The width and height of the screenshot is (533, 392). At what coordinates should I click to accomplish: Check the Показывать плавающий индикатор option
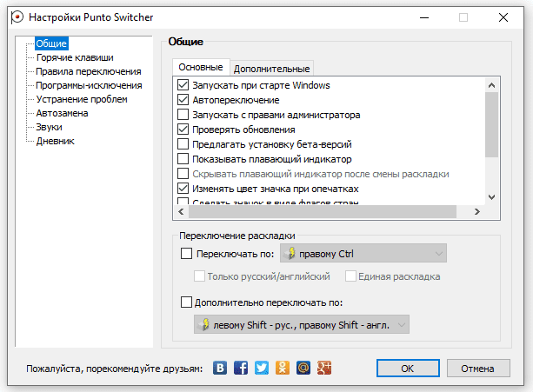[x=183, y=159]
